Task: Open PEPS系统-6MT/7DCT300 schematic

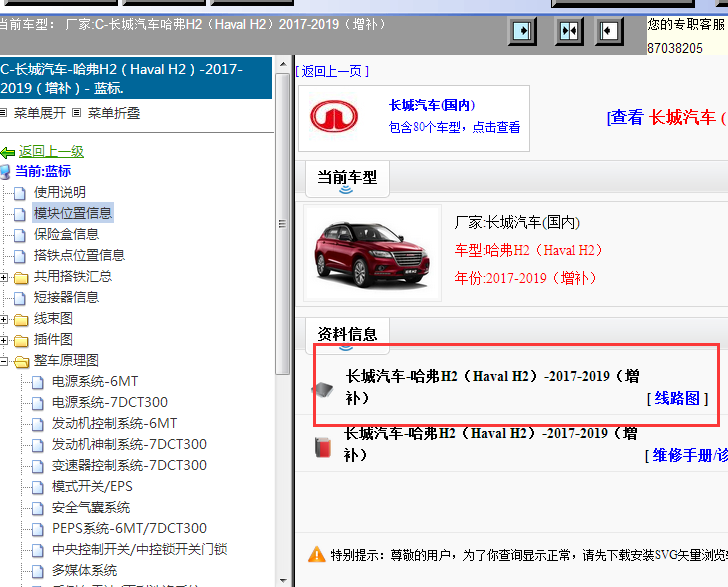Action: click(x=130, y=528)
